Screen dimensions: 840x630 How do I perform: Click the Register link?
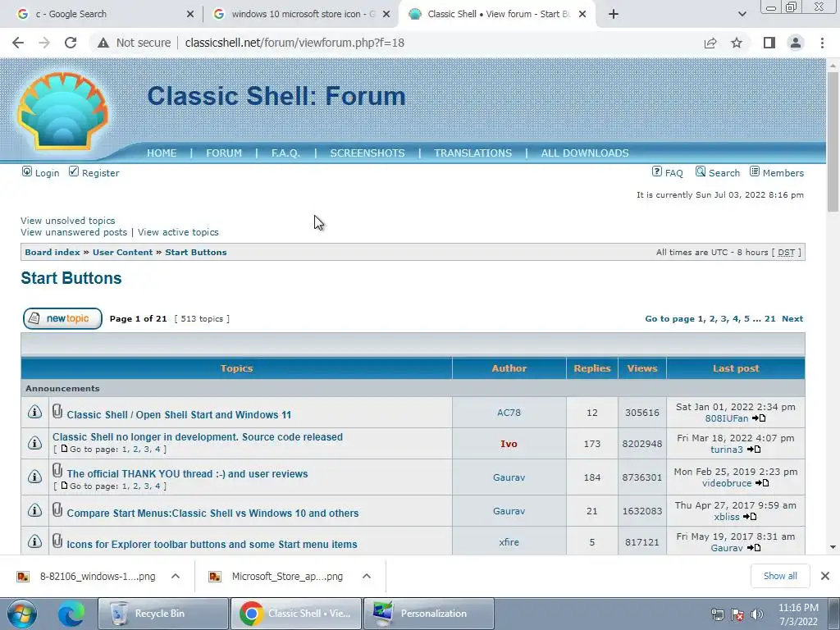(101, 173)
